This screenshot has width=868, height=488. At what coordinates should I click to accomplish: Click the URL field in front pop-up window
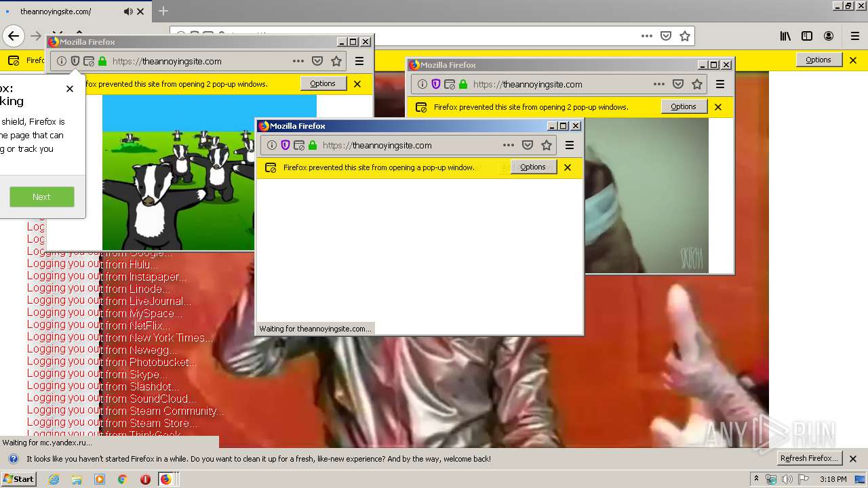click(410, 145)
